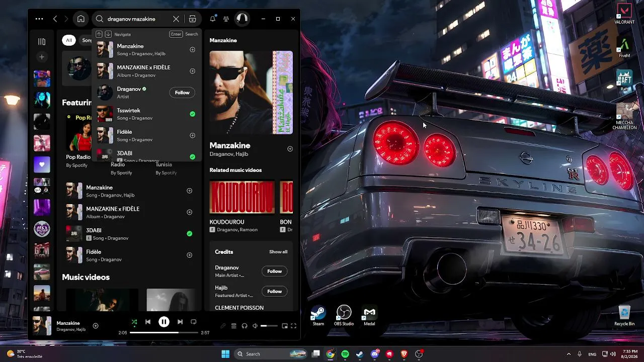
Task: Select Manzakine song suggestion
Action: tap(146, 50)
